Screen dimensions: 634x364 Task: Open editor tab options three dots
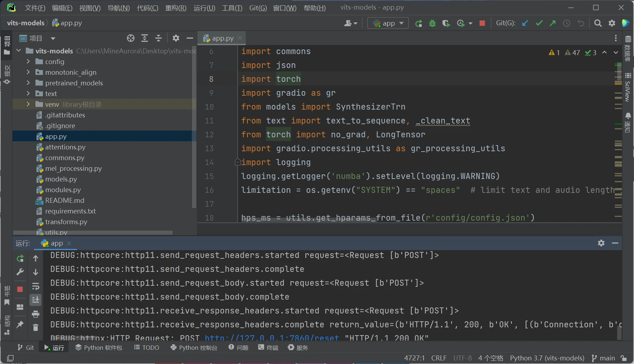[615, 38]
